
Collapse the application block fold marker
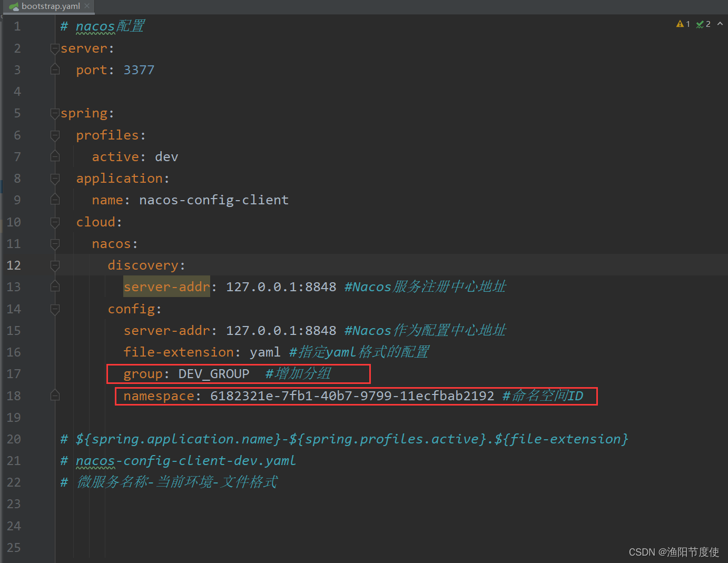[55, 179]
